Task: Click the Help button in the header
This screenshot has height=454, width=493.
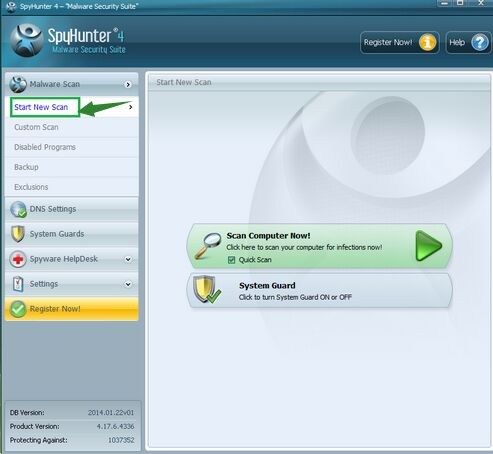Action: click(468, 42)
